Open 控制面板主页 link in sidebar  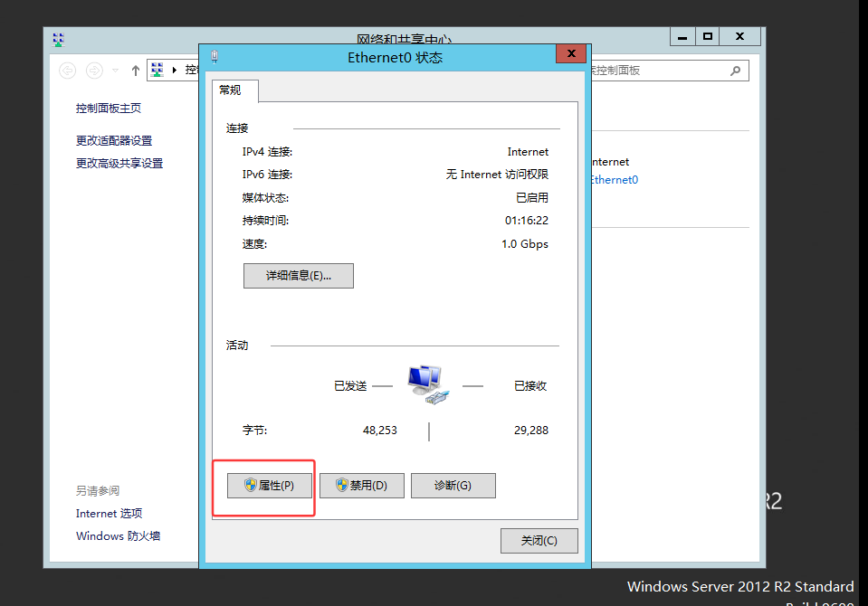(x=109, y=109)
